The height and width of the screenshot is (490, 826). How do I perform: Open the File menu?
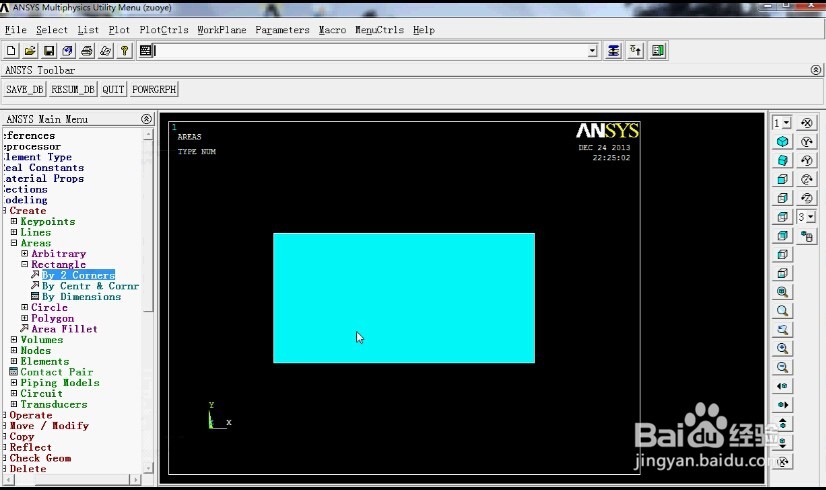click(x=16, y=30)
